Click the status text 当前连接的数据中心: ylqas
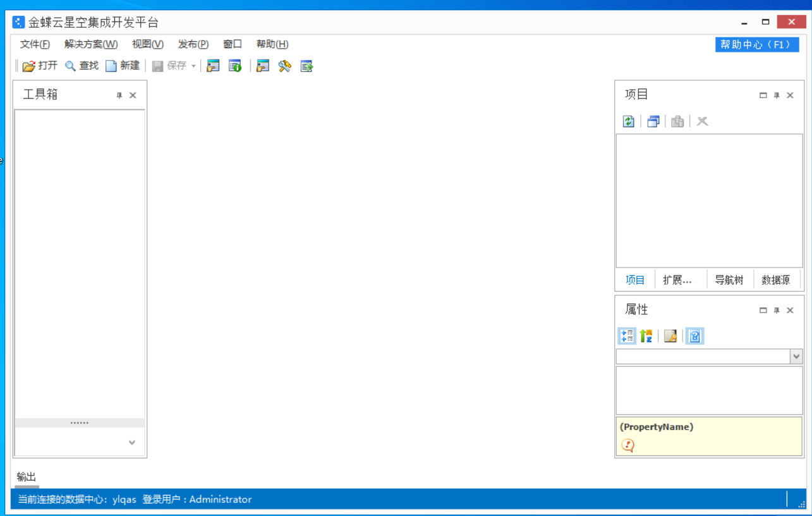The width and height of the screenshot is (812, 516). [x=77, y=500]
